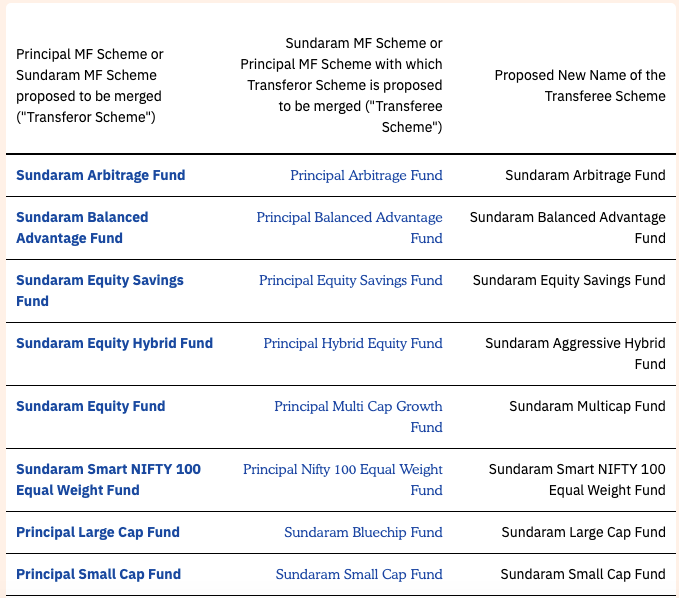Select the Sundaram Large Cap Fund cell

(583, 532)
